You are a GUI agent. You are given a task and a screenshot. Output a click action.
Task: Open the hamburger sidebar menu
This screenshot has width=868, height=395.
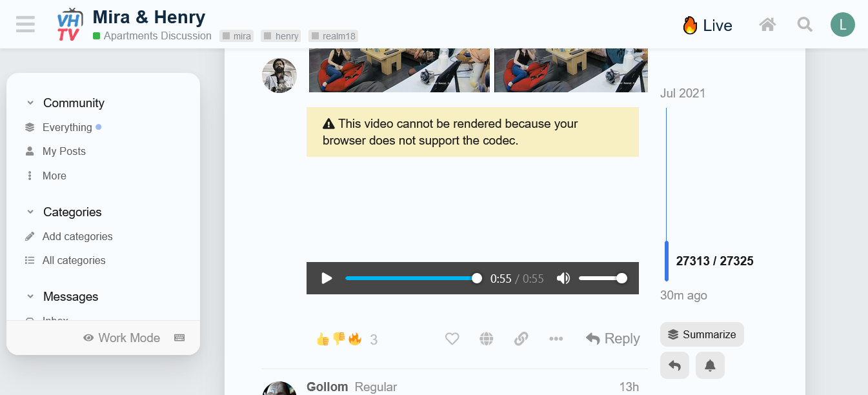point(26,25)
